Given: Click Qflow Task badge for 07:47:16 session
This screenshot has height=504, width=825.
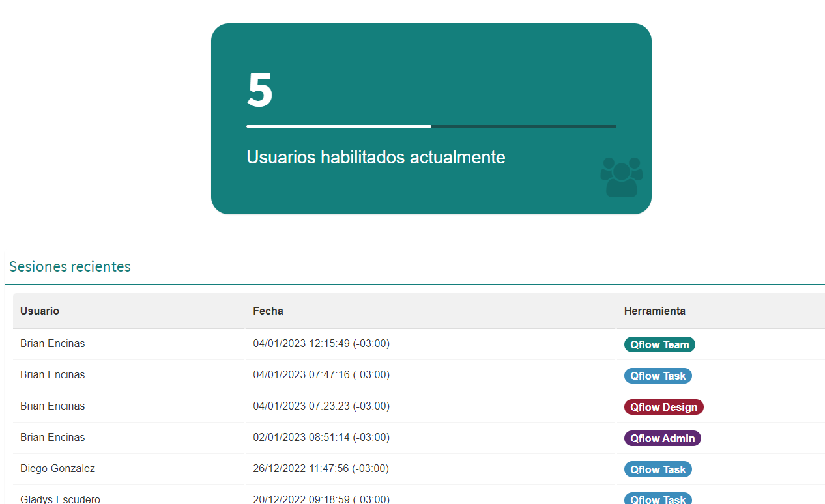Looking at the screenshot, I should tap(658, 376).
